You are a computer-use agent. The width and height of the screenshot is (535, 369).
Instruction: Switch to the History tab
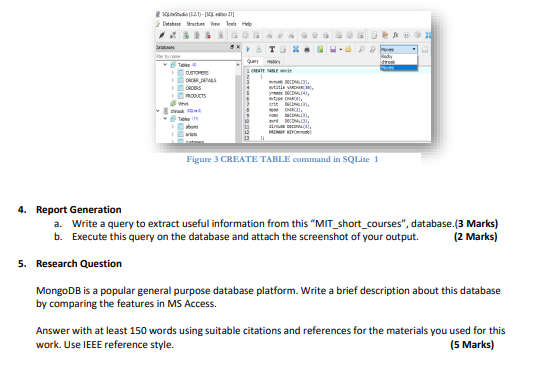tap(273, 61)
